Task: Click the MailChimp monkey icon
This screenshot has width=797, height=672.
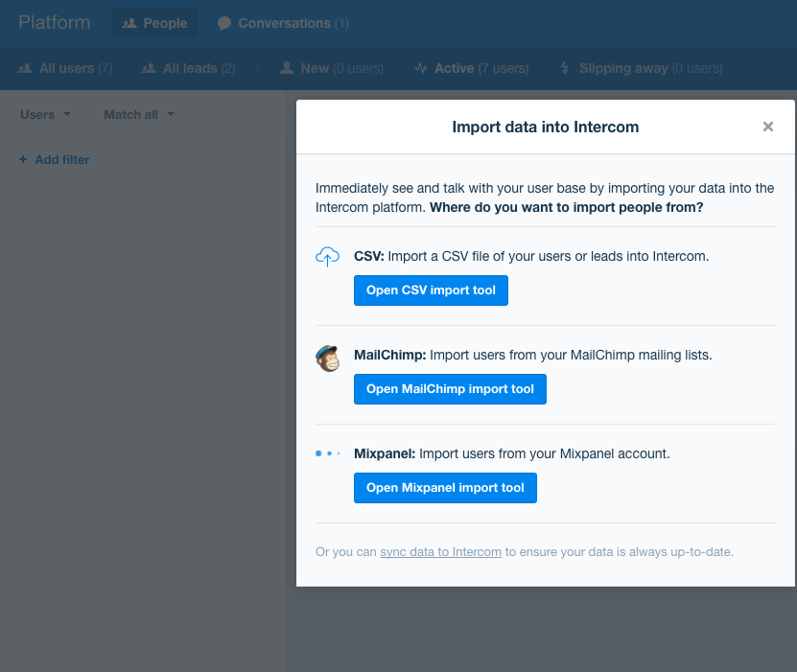Action: click(327, 359)
